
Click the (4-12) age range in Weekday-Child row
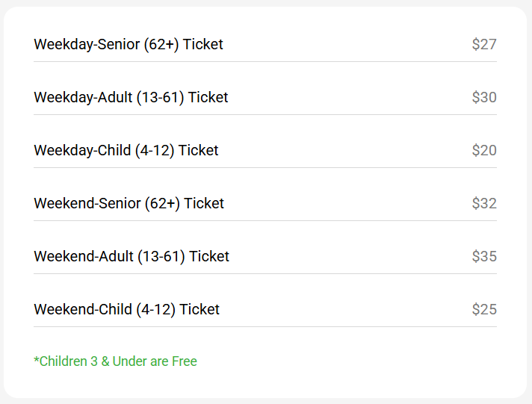155,150
